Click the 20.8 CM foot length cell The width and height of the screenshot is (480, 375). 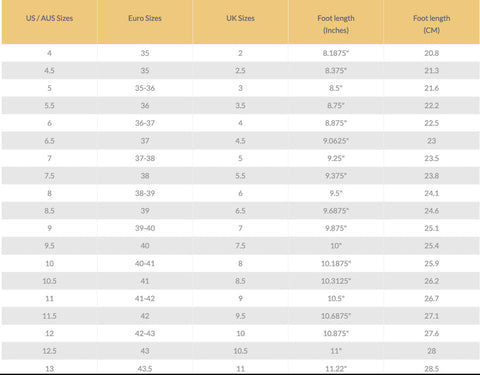click(431, 53)
